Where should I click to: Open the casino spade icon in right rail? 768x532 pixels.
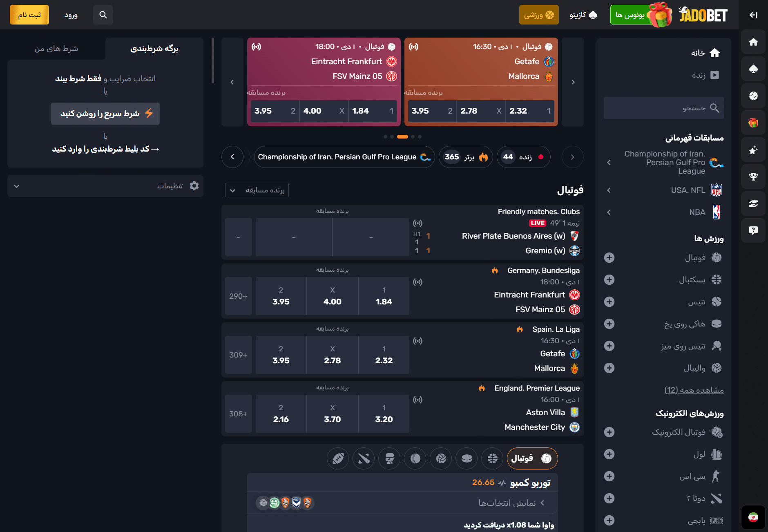coord(753,69)
